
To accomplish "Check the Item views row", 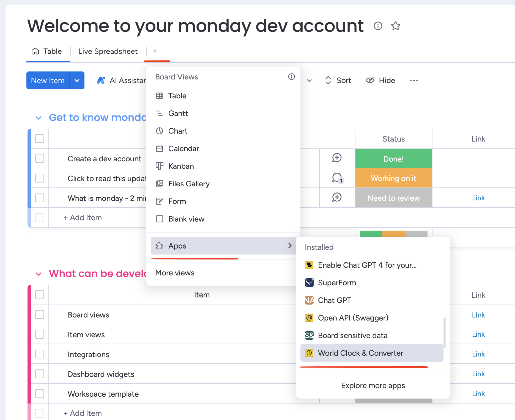I will 40,334.
